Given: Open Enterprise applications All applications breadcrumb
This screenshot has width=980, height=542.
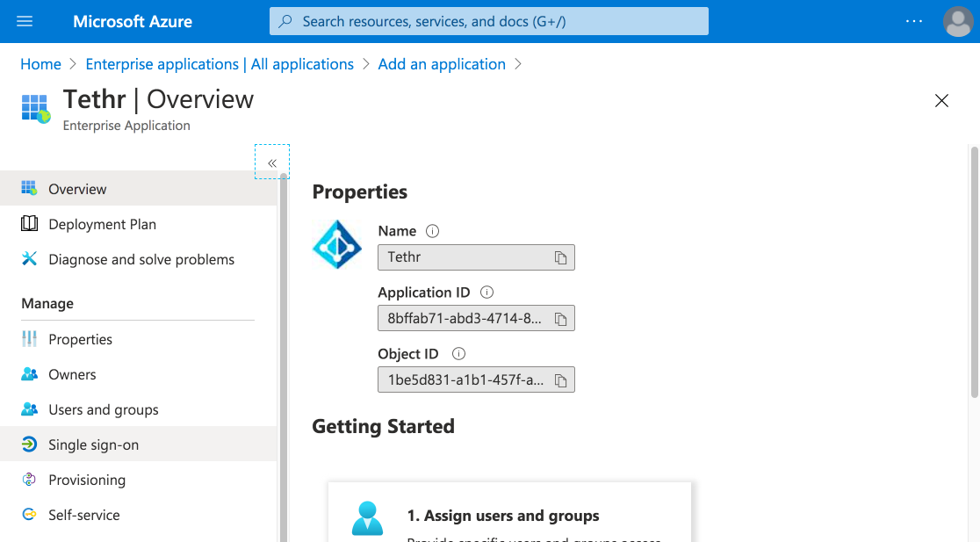Looking at the screenshot, I should [219, 63].
